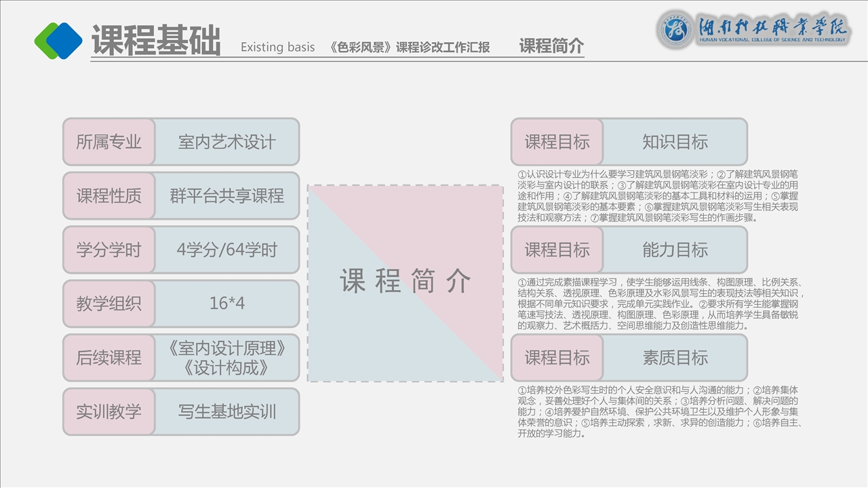The width and height of the screenshot is (868, 488).
Task: Click the 学分学时 label
Action: (109, 249)
